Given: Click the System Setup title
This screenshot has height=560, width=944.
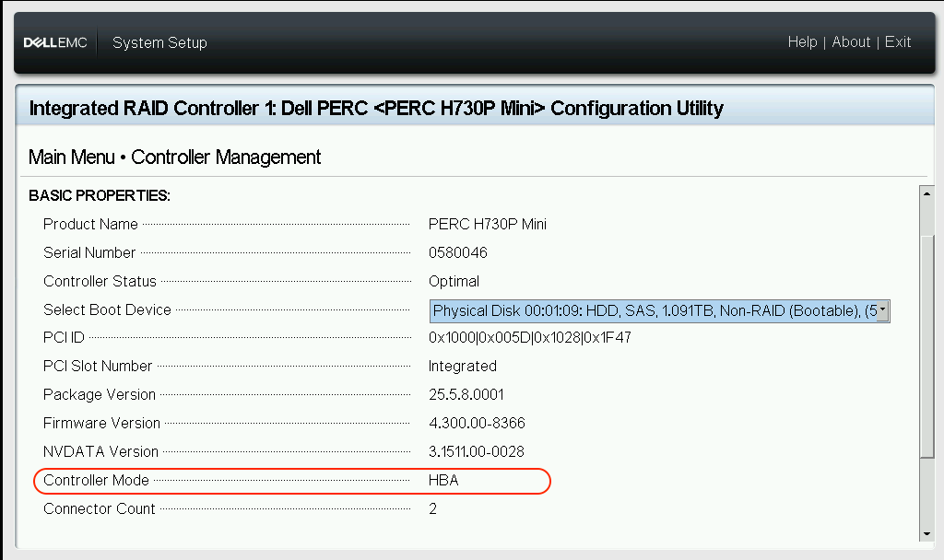Looking at the screenshot, I should (x=159, y=42).
